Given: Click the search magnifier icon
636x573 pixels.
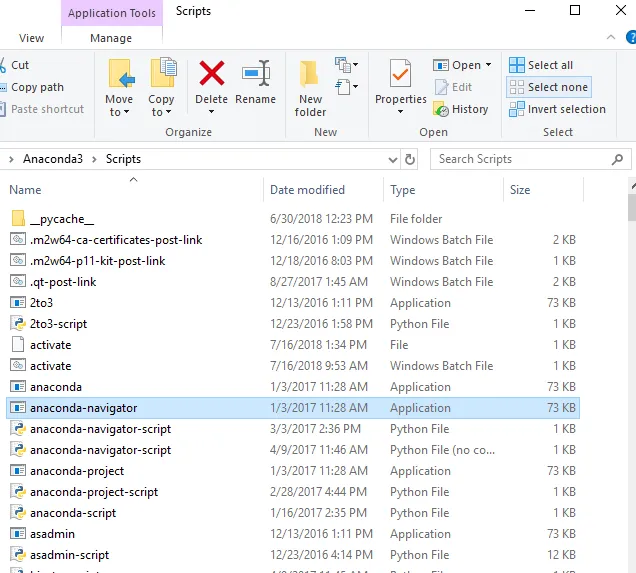Looking at the screenshot, I should point(617,159).
